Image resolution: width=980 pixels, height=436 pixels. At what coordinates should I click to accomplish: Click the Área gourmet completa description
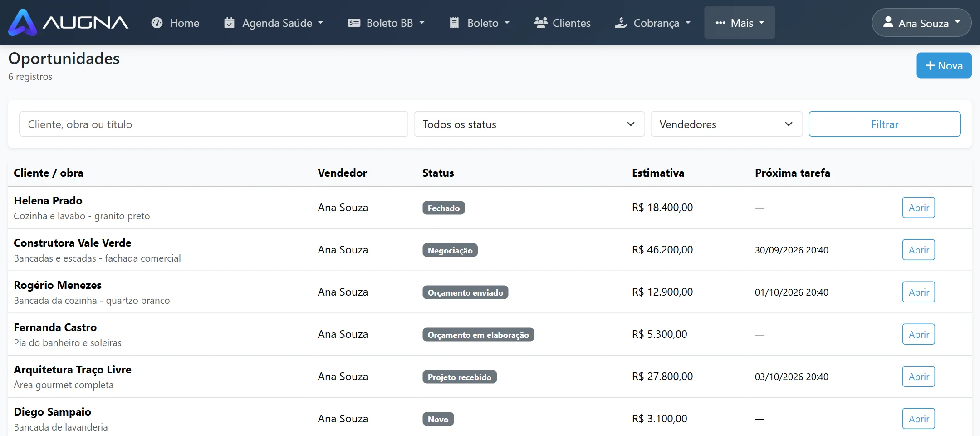(64, 385)
